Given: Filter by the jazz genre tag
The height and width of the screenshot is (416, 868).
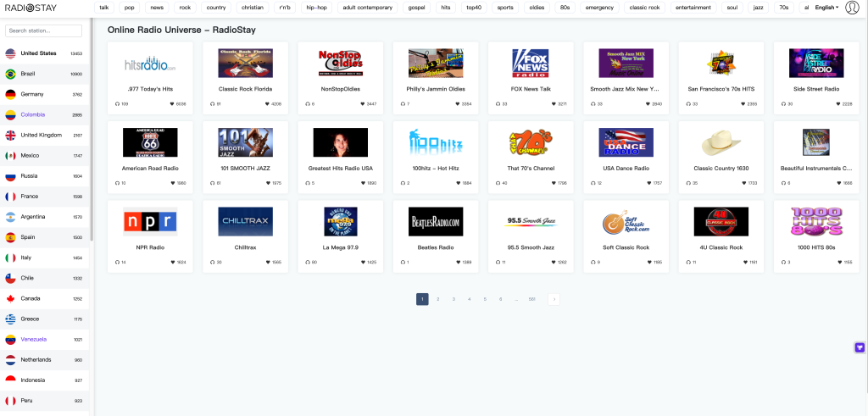Looking at the screenshot, I should pyautogui.click(x=758, y=8).
